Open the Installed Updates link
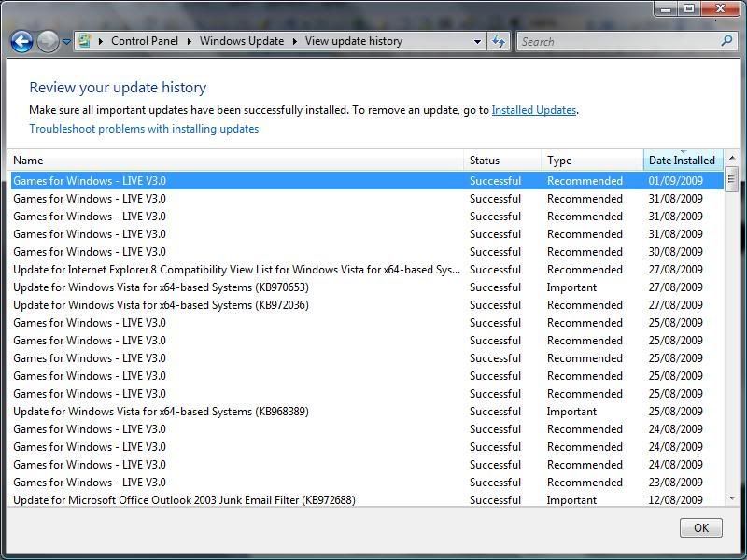 tap(533, 110)
